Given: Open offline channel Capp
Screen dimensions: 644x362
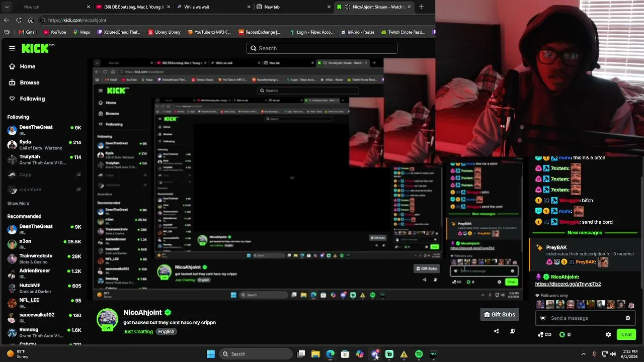Looking at the screenshot, I should pos(44,174).
